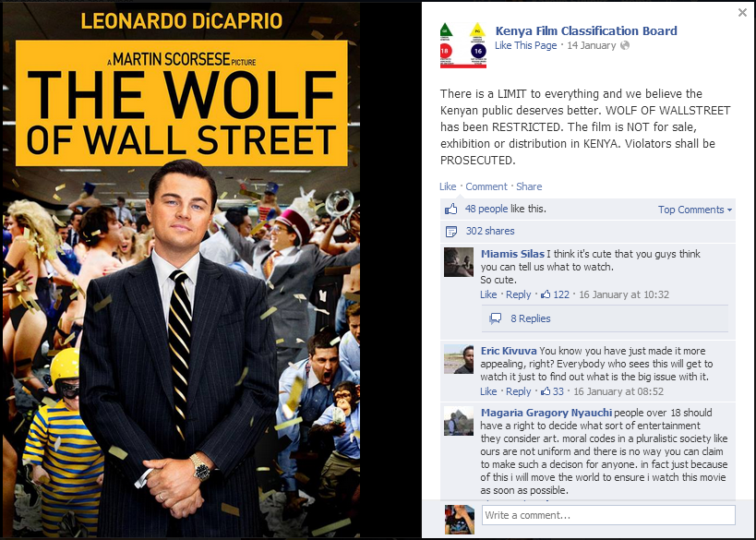Click the Write a comment field
This screenshot has width=756, height=540.
coord(608,515)
